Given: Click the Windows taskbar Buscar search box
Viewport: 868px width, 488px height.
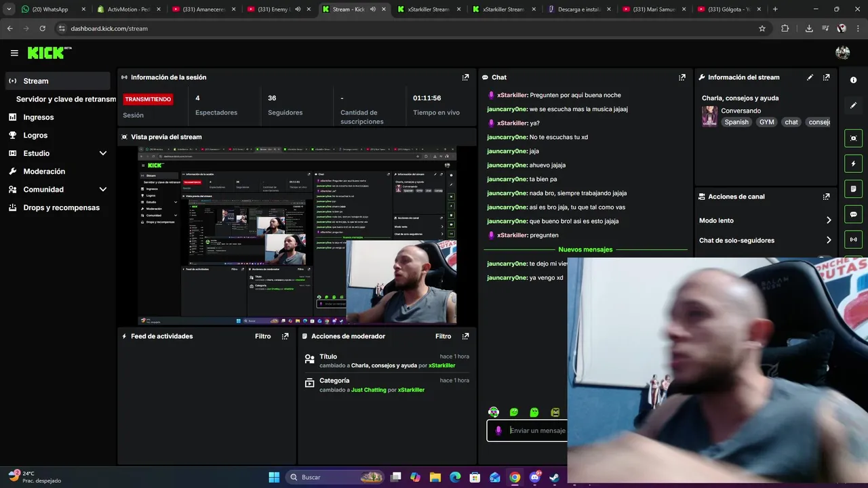Looking at the screenshot, I should point(336,477).
